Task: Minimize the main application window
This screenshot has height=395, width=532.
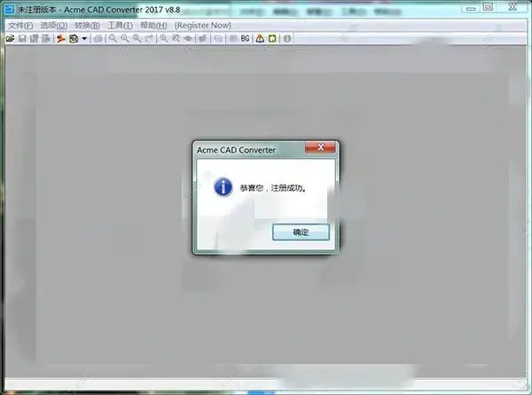Action: (x=471, y=8)
